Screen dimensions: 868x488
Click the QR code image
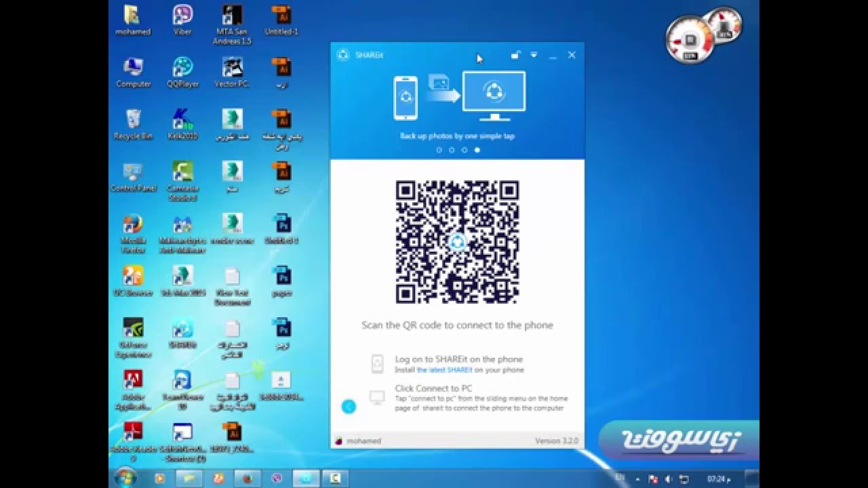[458, 242]
